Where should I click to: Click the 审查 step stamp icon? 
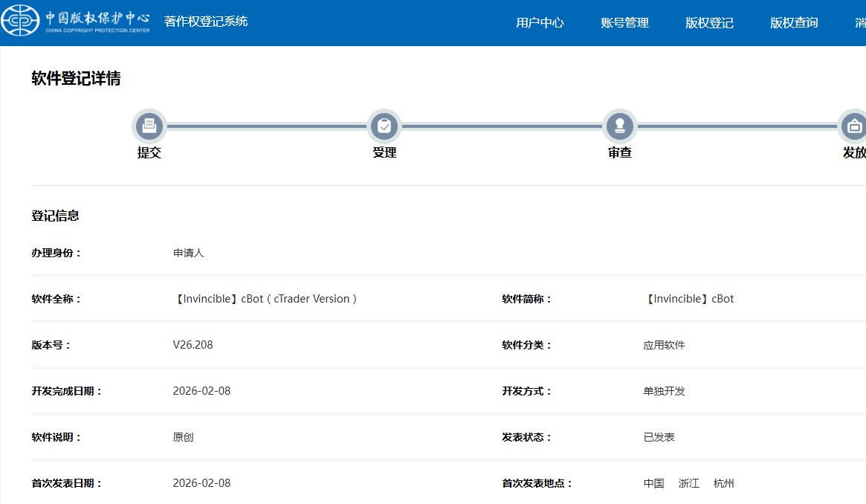[x=620, y=126]
